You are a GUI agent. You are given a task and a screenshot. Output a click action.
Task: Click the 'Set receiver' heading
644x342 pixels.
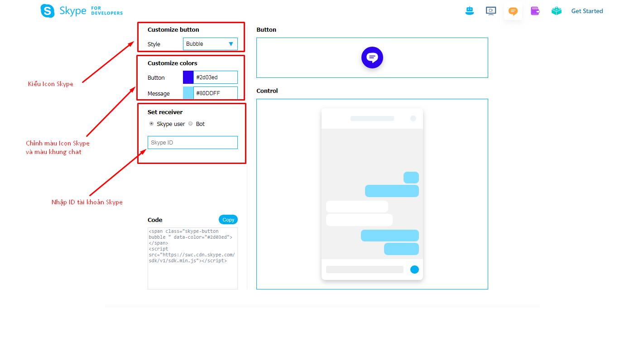(165, 112)
